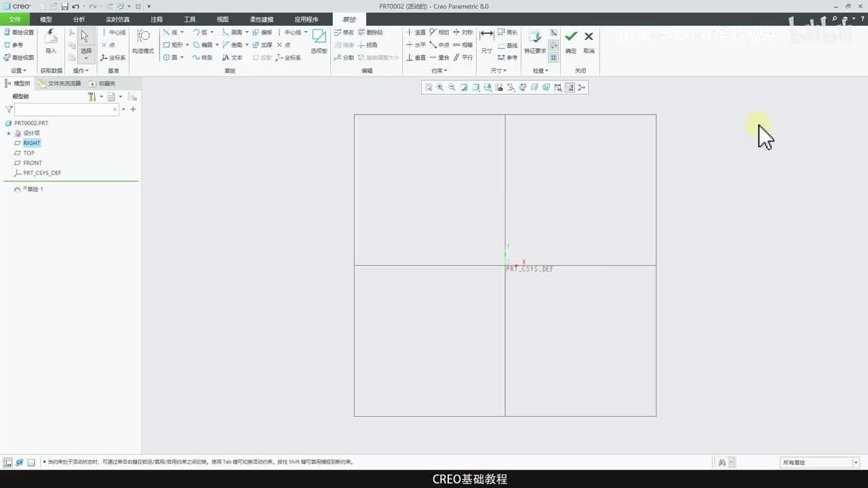Select the 圆角 fillet tool
Viewport: 868px width, 488px height.
tap(232, 32)
